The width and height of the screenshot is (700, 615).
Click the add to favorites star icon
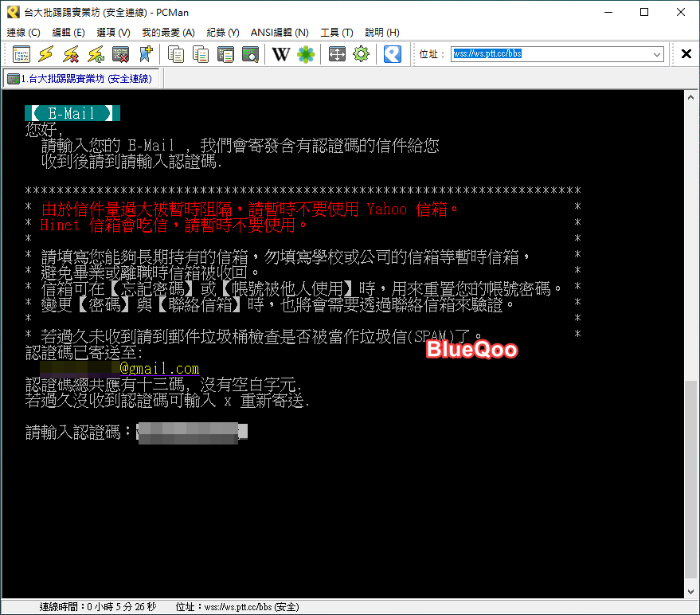click(x=145, y=54)
